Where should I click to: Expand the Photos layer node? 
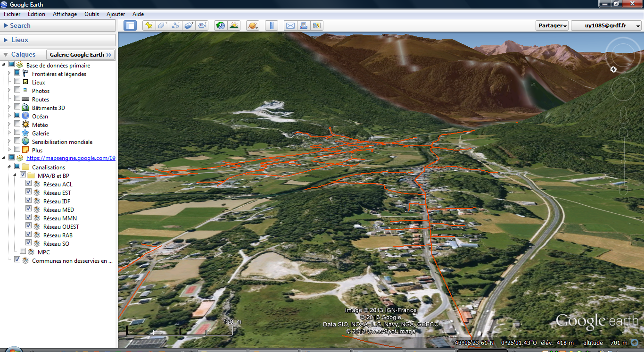click(9, 91)
